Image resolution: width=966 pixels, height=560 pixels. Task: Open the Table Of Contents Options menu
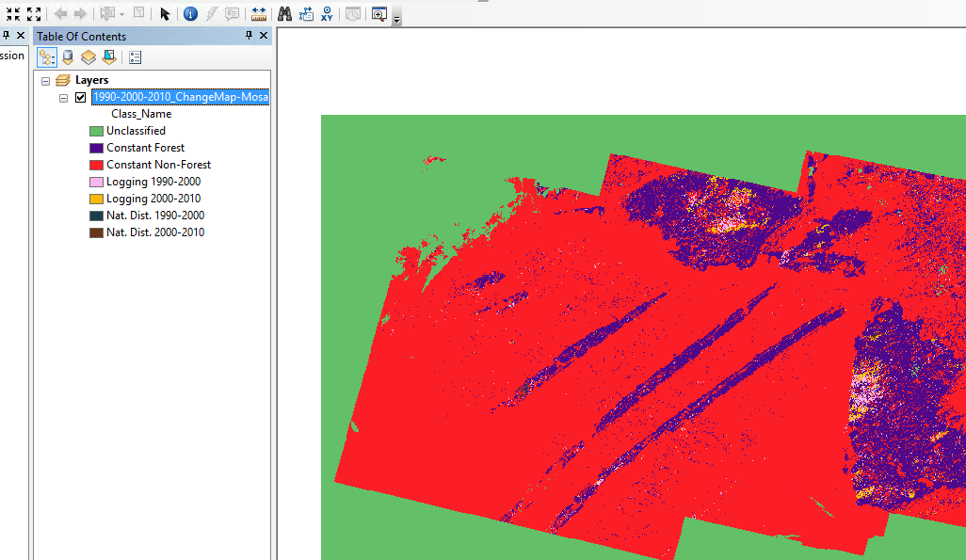click(135, 57)
